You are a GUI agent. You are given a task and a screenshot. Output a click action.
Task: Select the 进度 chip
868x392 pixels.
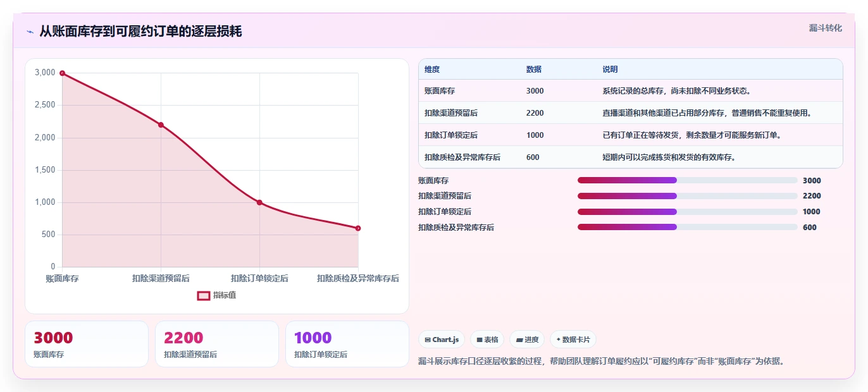click(527, 340)
